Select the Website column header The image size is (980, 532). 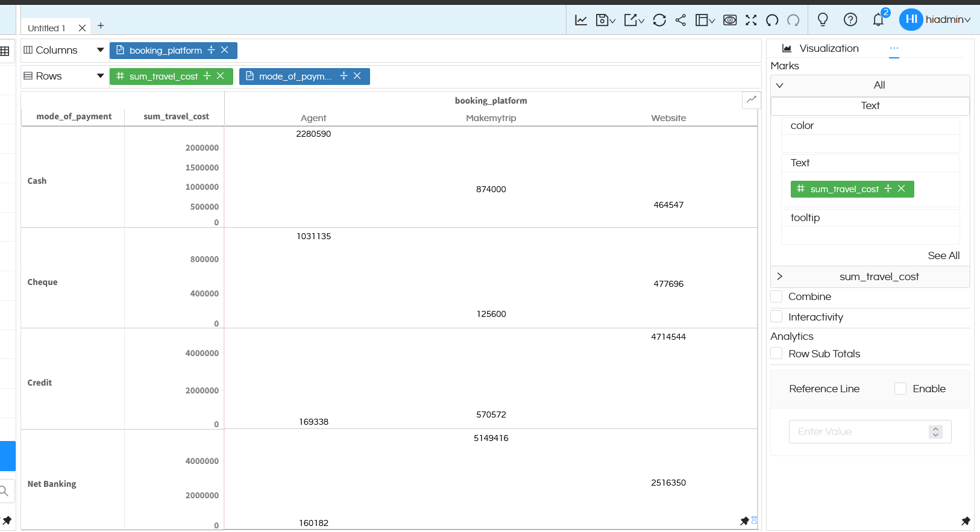tap(668, 118)
